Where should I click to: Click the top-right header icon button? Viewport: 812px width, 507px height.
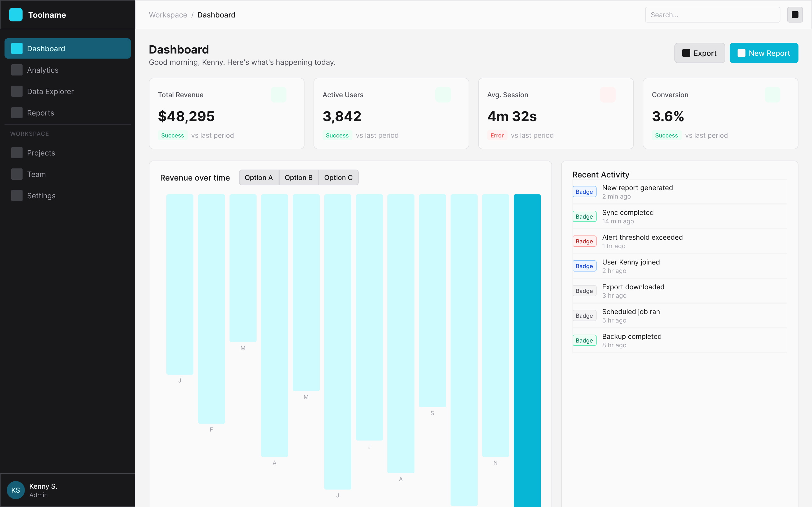pyautogui.click(x=795, y=15)
